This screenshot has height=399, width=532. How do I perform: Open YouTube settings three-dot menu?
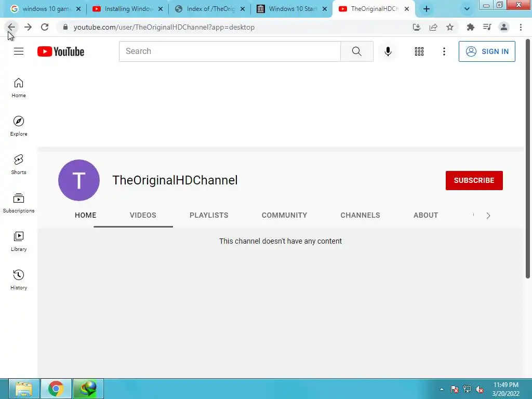click(x=444, y=51)
